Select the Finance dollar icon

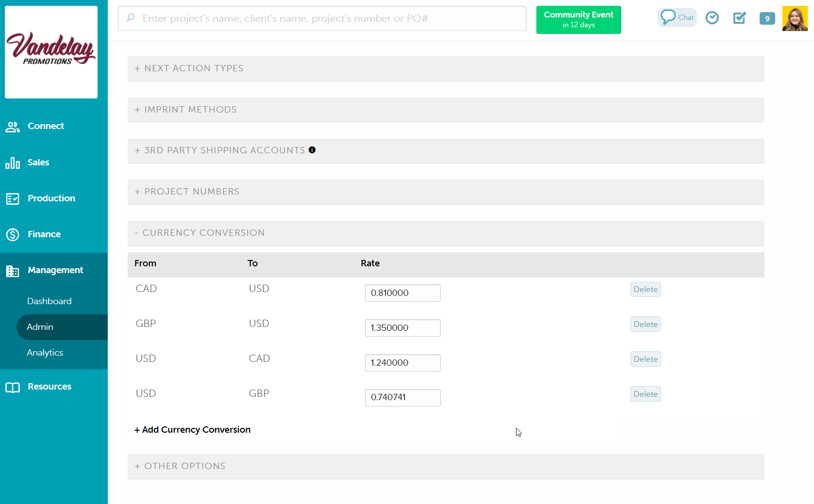(x=13, y=234)
